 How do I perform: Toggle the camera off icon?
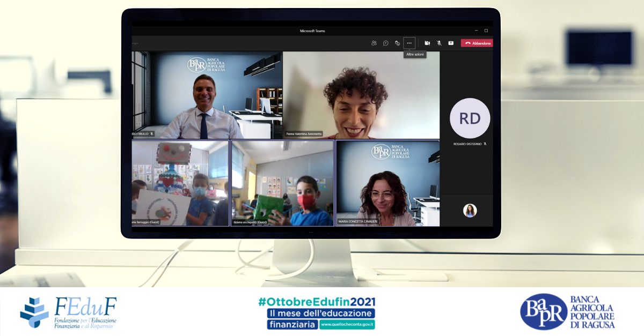(427, 43)
